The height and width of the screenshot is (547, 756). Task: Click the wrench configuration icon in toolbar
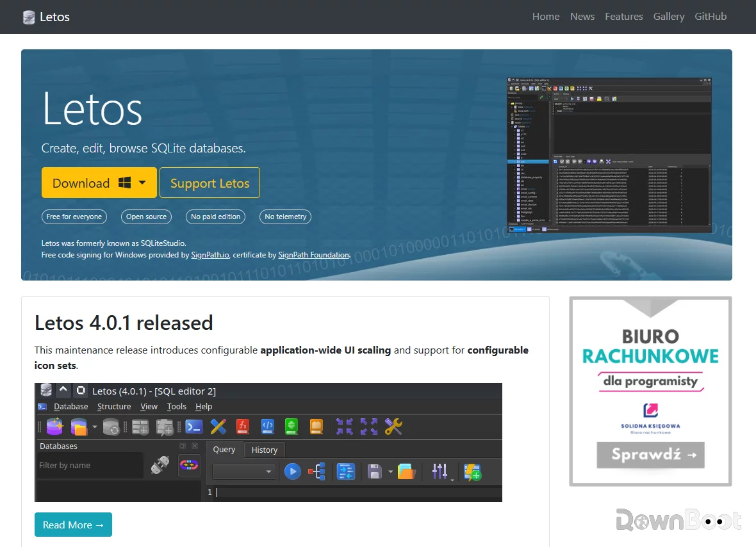[393, 427]
